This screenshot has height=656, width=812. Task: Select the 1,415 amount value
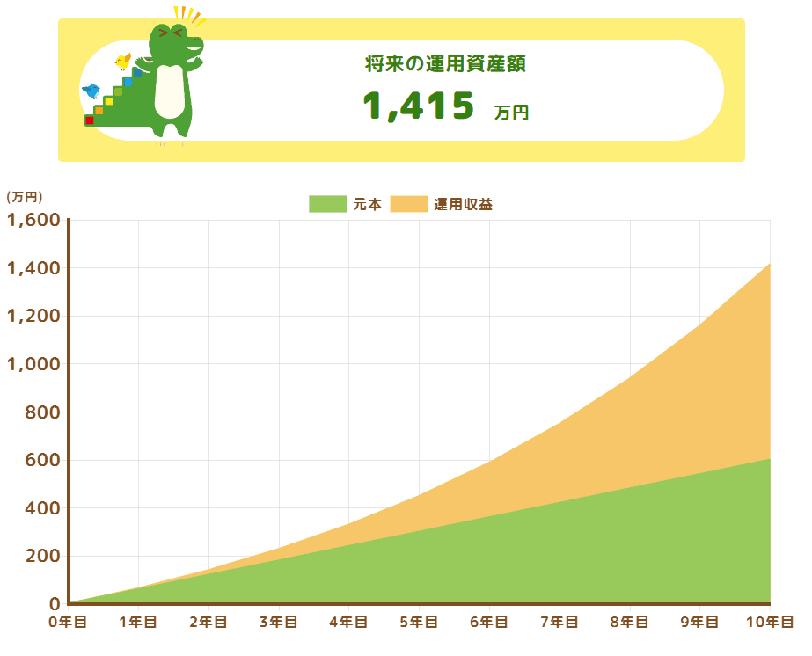click(x=419, y=106)
